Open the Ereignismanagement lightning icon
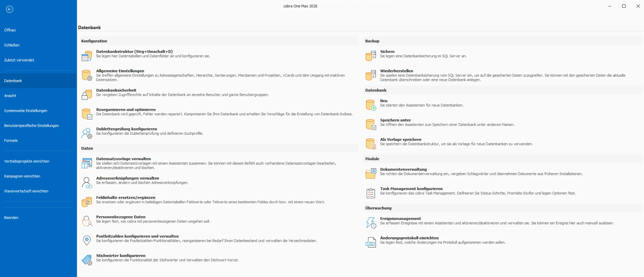Screen dimensions: 644x277 coord(371,223)
